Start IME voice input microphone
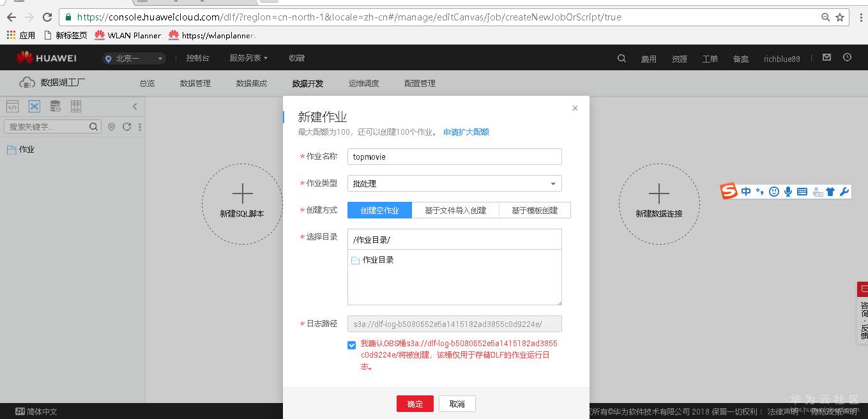The height and width of the screenshot is (419, 868). (788, 191)
